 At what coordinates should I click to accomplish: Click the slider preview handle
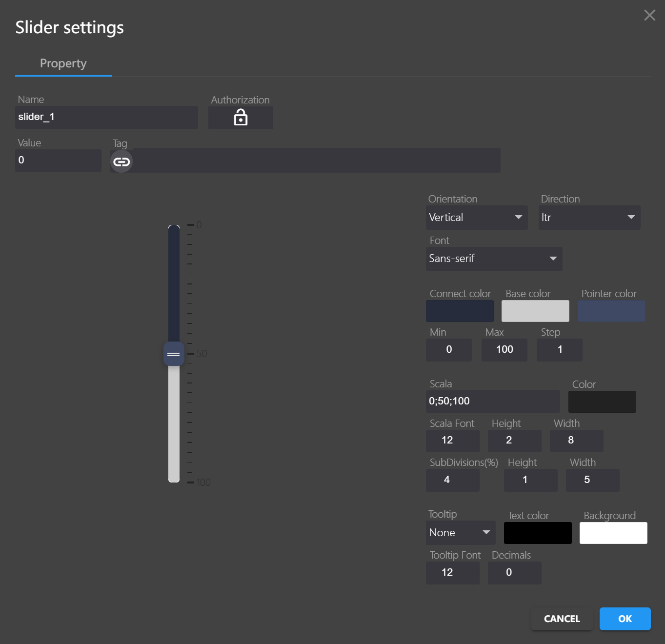174,354
